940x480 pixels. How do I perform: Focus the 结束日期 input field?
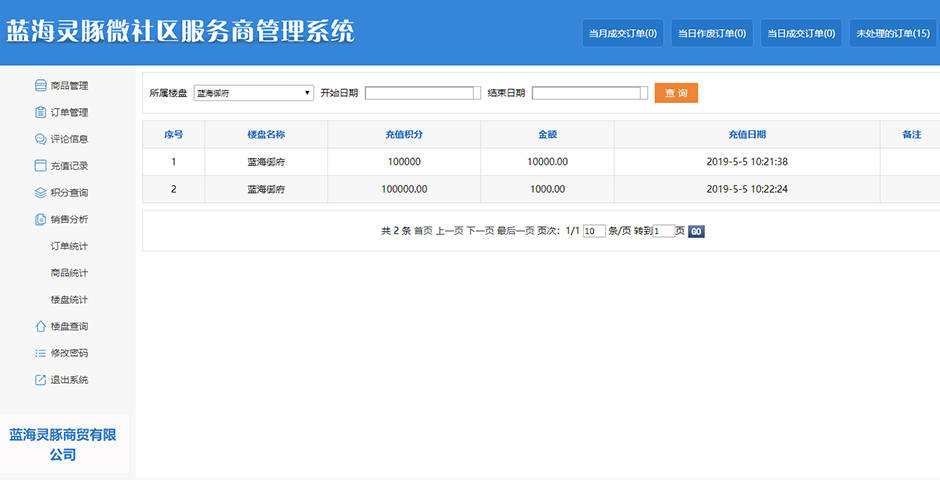coord(590,93)
